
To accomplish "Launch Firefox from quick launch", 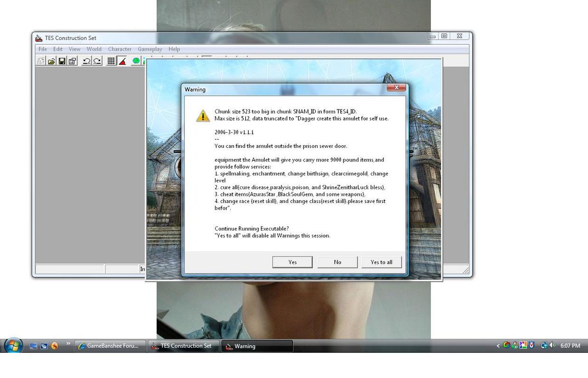I will 55,346.
